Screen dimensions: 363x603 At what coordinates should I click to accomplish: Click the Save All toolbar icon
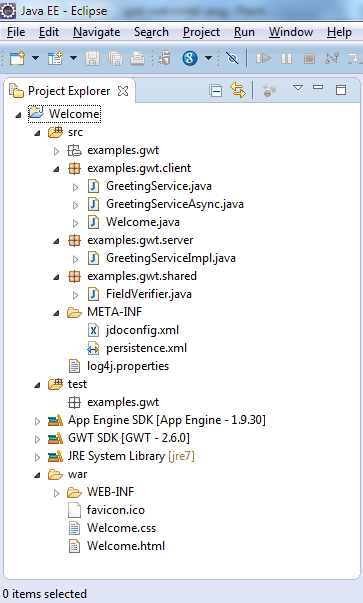pyautogui.click(x=115, y=58)
